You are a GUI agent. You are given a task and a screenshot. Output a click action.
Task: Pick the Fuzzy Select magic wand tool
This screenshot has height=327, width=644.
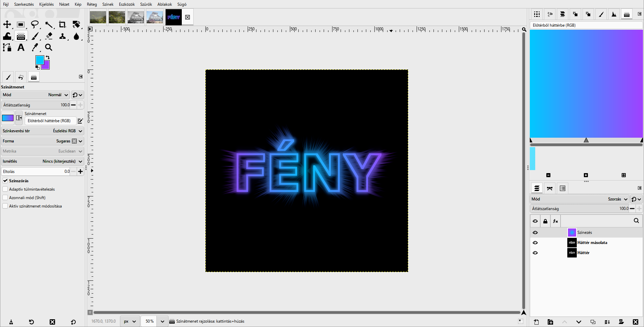[x=49, y=24]
